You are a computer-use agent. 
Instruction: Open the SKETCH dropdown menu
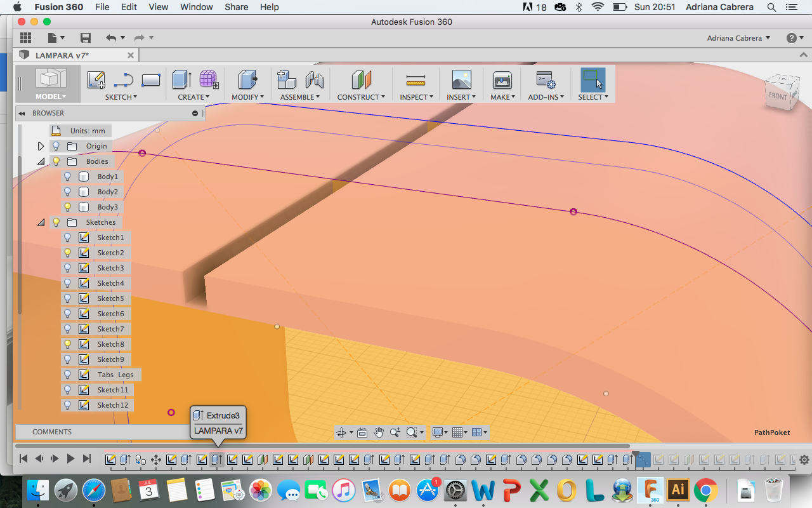tap(121, 97)
